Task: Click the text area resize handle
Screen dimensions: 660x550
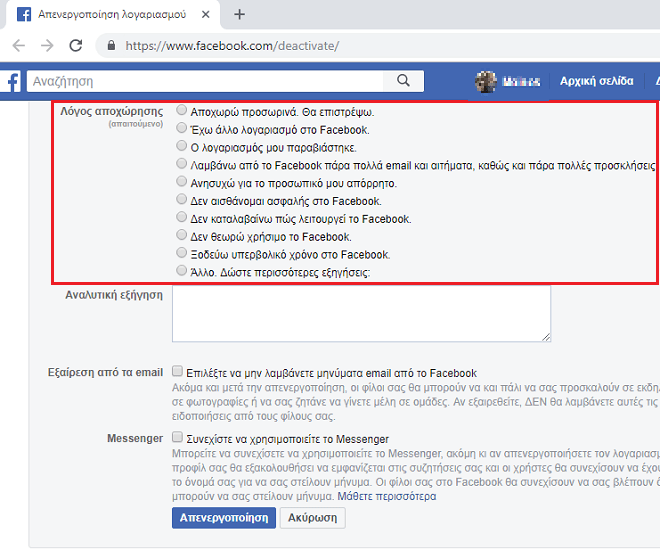Action: [x=546, y=337]
